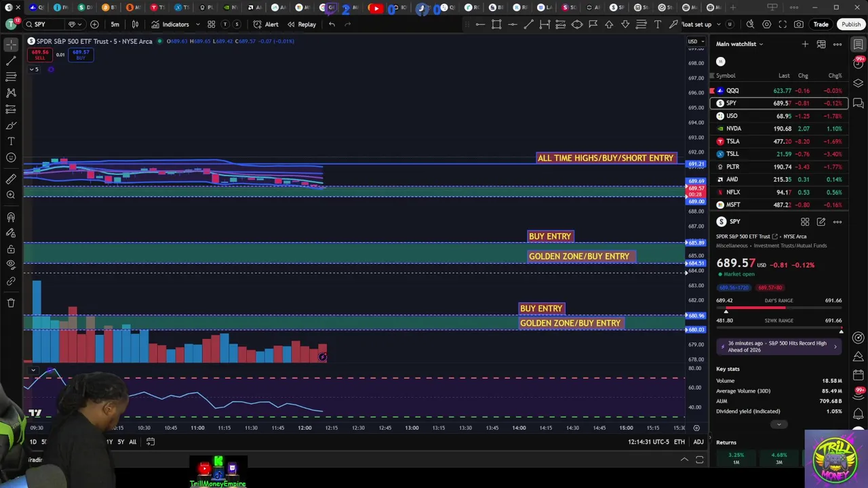Click the red SELL 689.56 button

point(40,55)
